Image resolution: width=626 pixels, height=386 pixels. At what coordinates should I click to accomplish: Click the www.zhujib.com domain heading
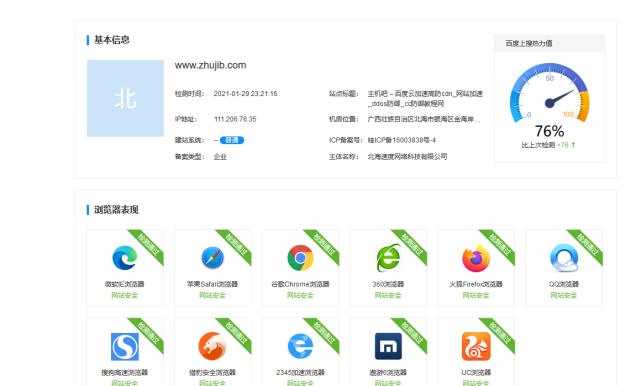coord(210,65)
